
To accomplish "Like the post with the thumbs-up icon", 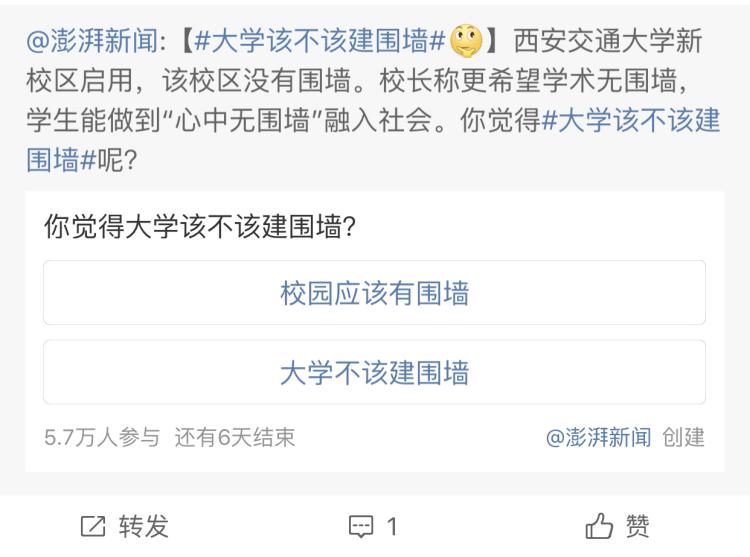I will pos(598,526).
